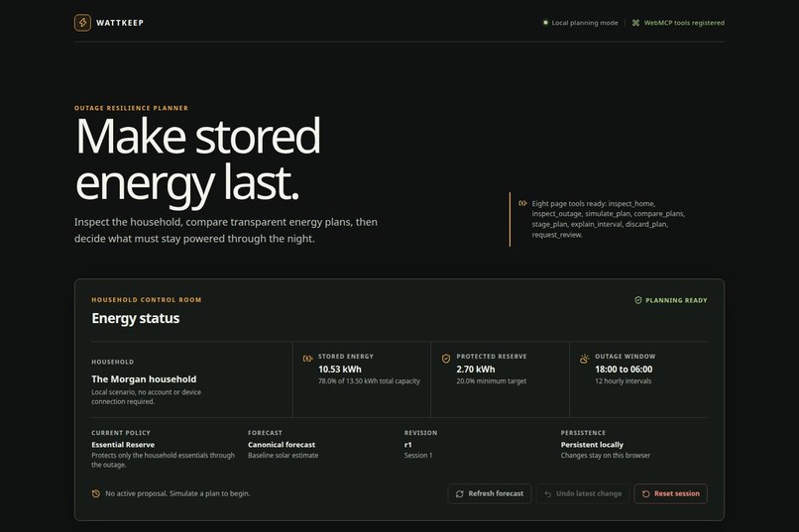Click the '18:00 to 06:00' outage window value
The width and height of the screenshot is (799, 532).
(624, 370)
